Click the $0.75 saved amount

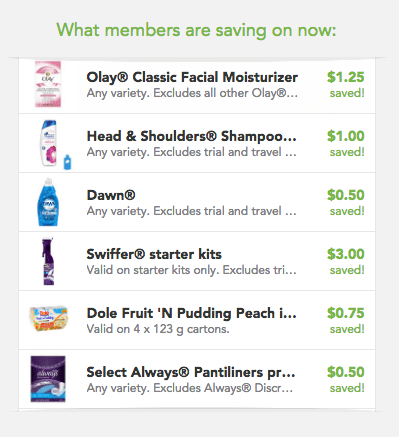coord(346,313)
